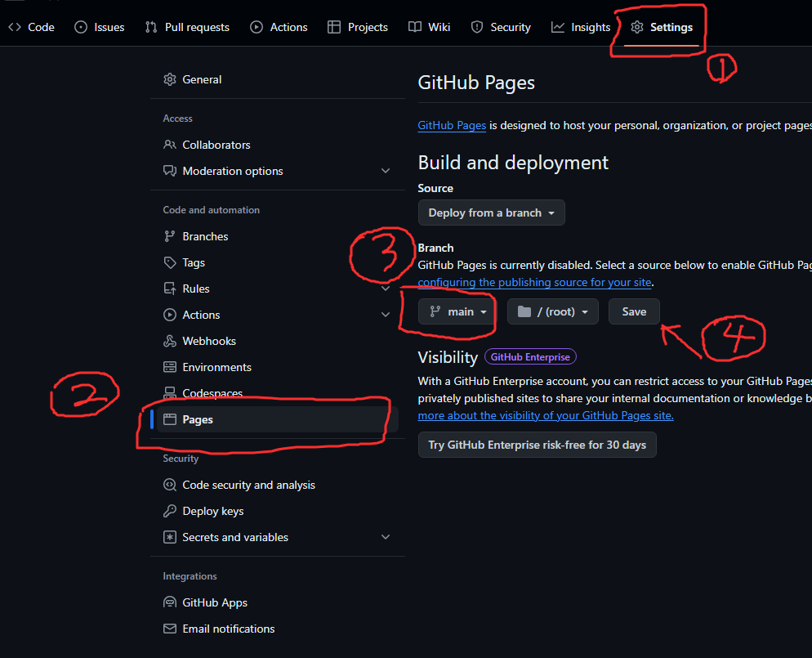Click the Issues circle icon
The width and height of the screenshot is (812, 658).
(81, 27)
